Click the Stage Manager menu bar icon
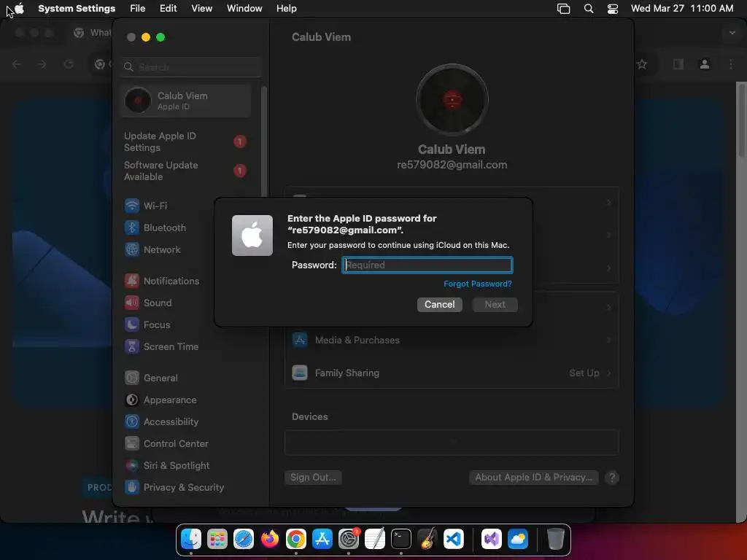 (x=564, y=9)
